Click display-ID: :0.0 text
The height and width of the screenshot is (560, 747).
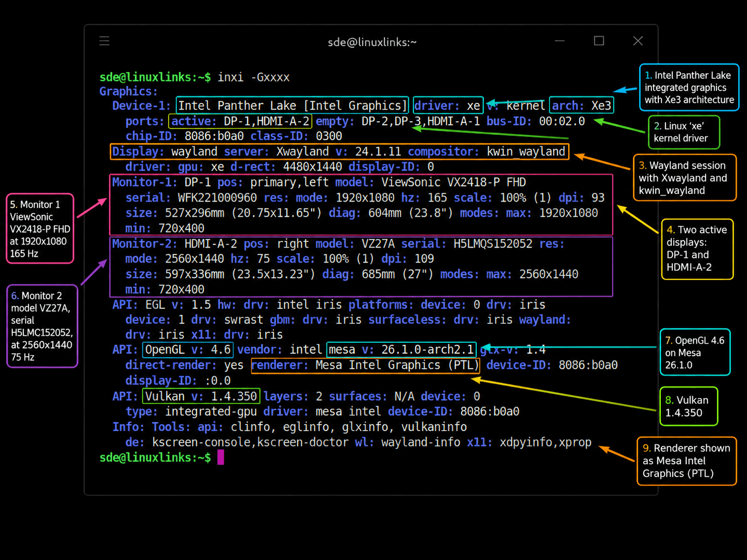178,381
